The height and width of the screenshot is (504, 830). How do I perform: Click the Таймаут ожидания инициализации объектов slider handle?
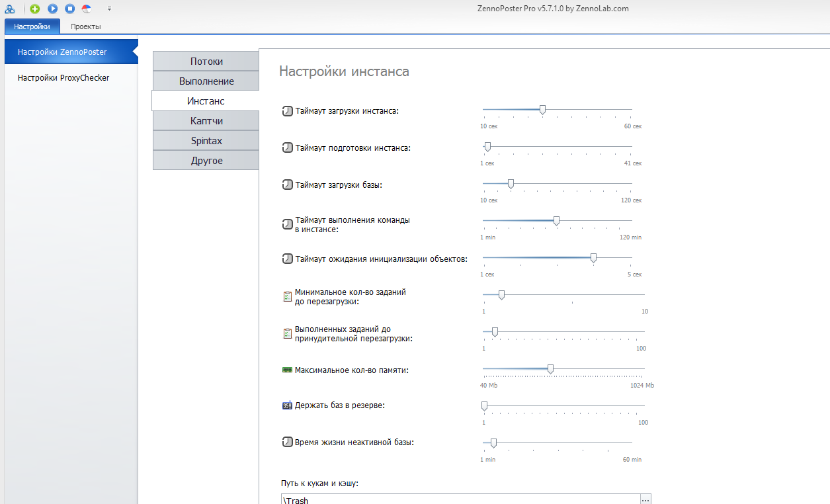593,258
